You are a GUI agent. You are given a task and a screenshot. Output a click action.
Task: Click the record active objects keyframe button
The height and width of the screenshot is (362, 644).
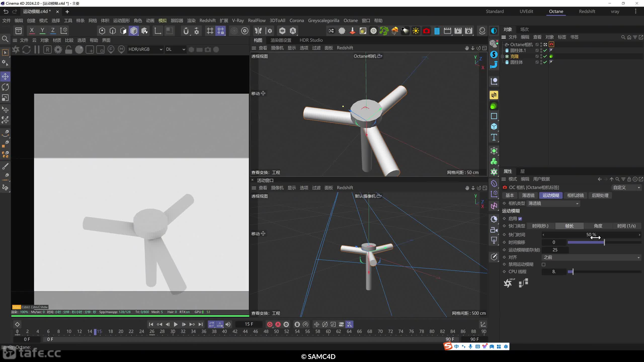point(270,324)
